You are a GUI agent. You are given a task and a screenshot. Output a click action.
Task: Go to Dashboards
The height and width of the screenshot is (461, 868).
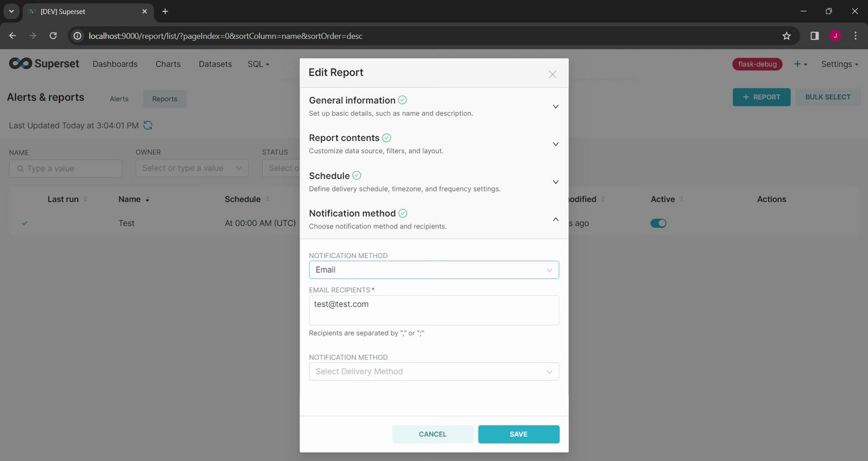click(x=115, y=64)
